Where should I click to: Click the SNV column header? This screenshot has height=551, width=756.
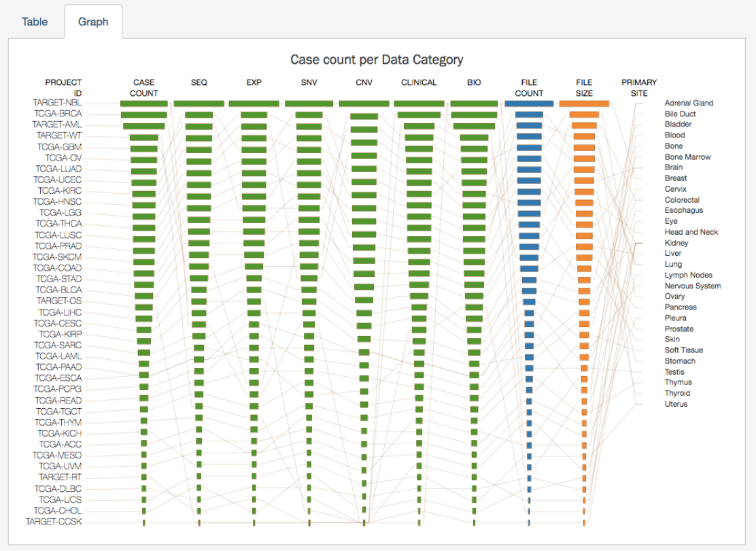(x=309, y=83)
